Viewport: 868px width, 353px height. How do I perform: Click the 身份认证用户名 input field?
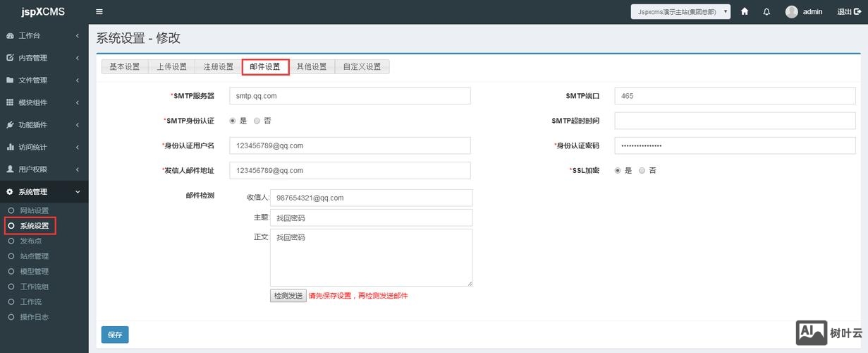pyautogui.click(x=350, y=145)
